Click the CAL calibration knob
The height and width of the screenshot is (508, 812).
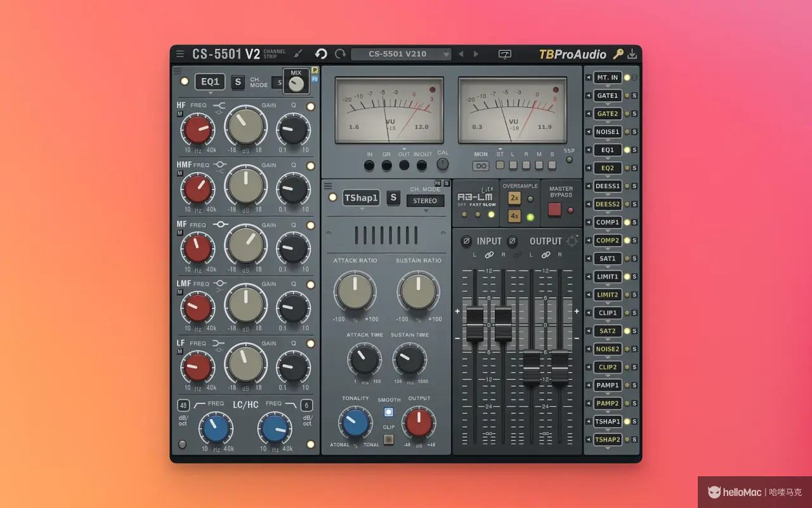443,164
